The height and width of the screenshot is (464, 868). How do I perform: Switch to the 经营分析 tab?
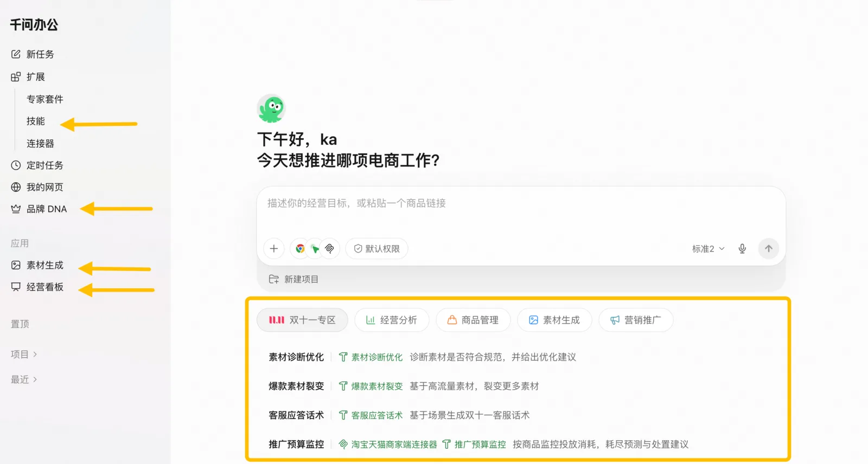click(x=392, y=320)
